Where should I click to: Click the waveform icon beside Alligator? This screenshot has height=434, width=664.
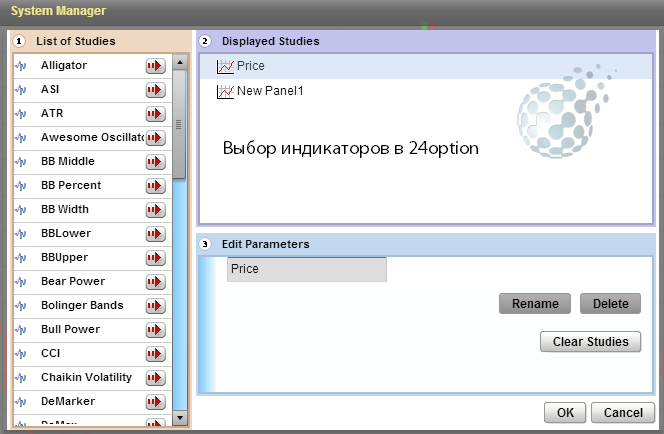(20, 66)
